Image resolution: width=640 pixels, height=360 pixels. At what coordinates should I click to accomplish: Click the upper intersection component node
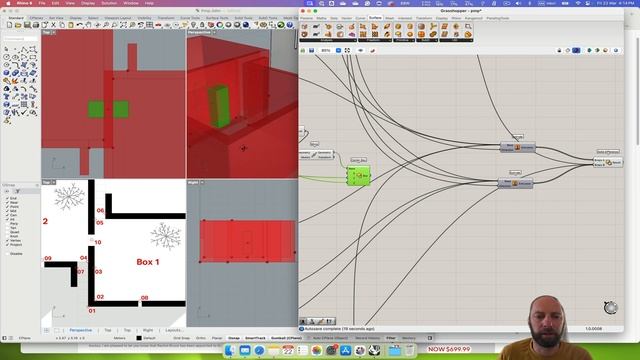(x=518, y=147)
